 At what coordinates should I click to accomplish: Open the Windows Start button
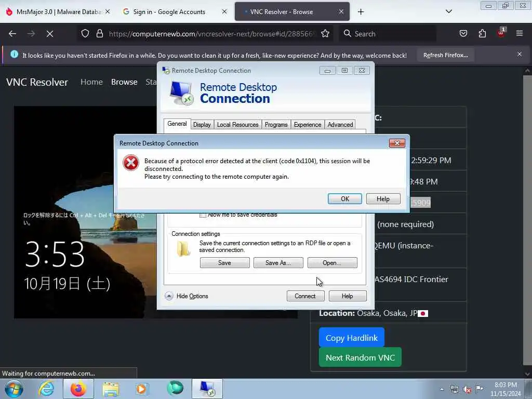(x=14, y=389)
